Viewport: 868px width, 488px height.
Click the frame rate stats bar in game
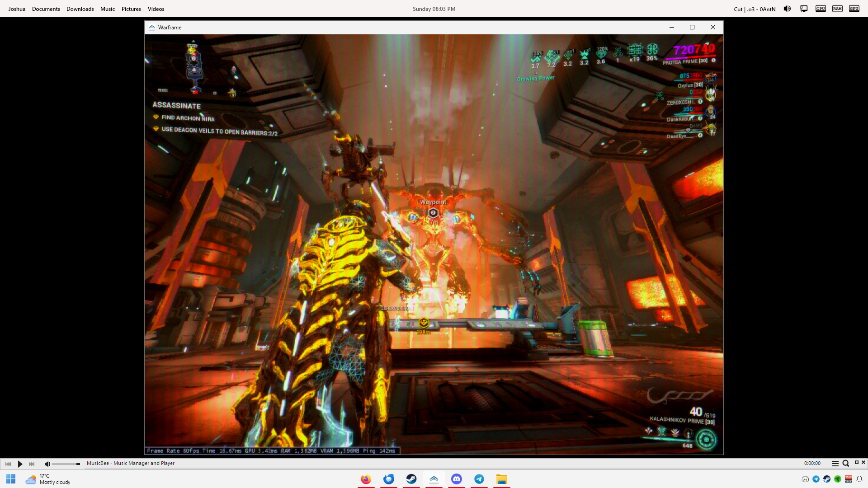click(273, 450)
